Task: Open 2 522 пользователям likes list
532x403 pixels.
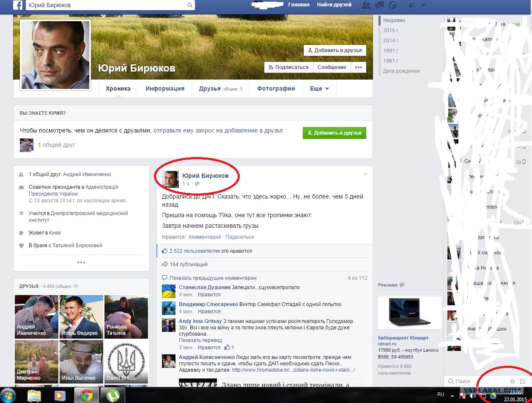Action: pos(195,251)
